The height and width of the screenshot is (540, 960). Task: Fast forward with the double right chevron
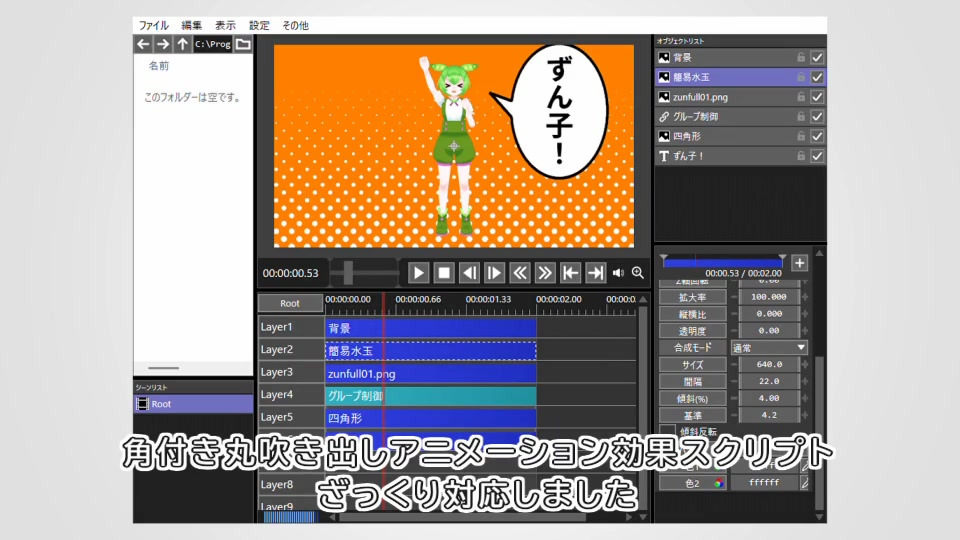[x=544, y=273]
